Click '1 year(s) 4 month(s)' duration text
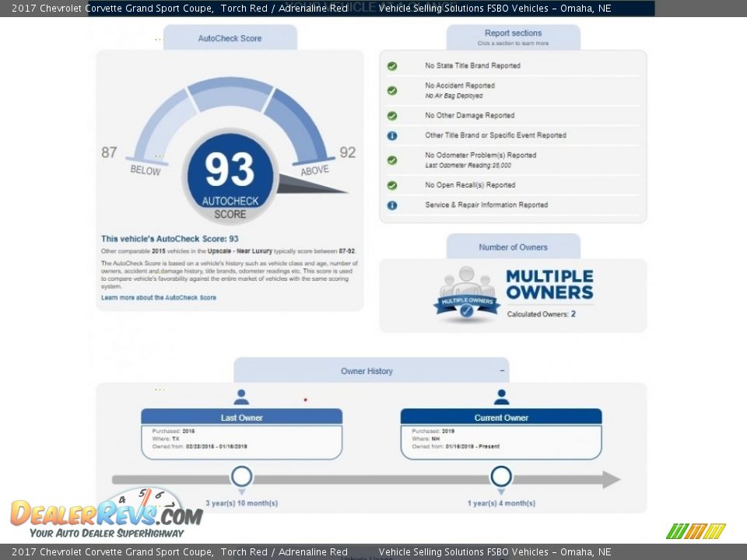Viewport: 747px width, 560px height. coord(501,503)
